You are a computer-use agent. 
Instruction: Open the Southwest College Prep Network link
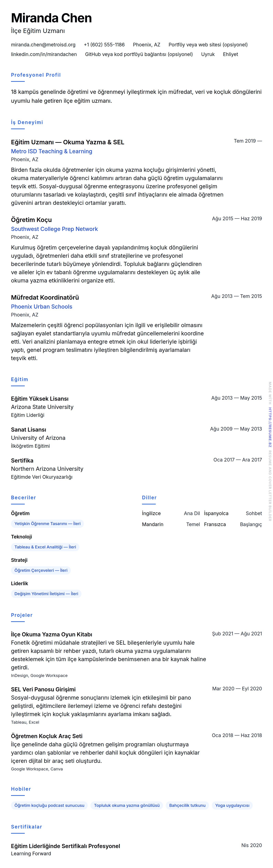(x=54, y=229)
